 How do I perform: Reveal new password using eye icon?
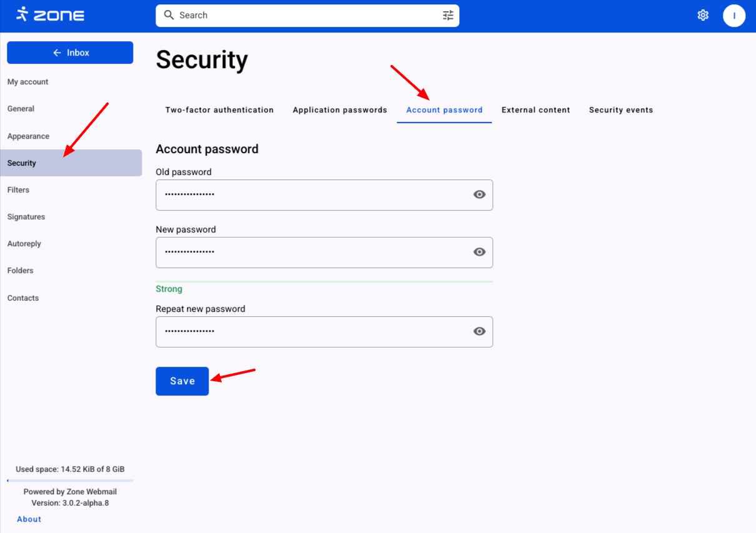pyautogui.click(x=479, y=252)
